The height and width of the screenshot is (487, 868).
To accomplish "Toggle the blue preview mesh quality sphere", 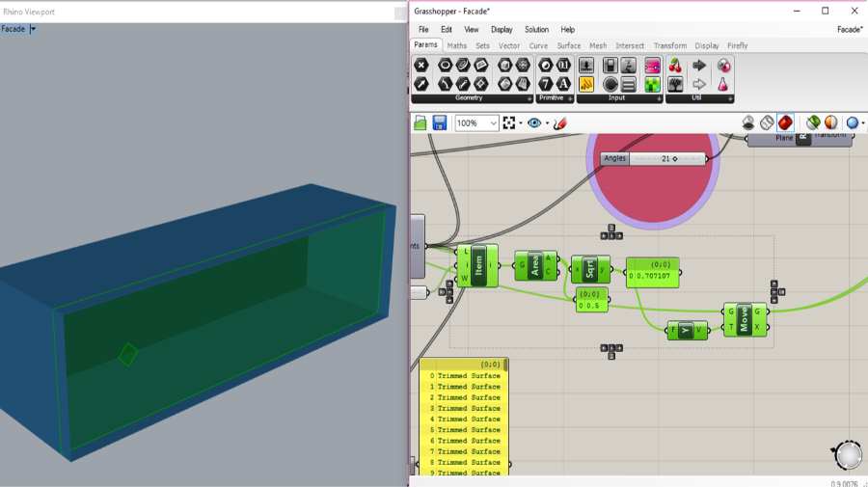I will pyautogui.click(x=853, y=122).
